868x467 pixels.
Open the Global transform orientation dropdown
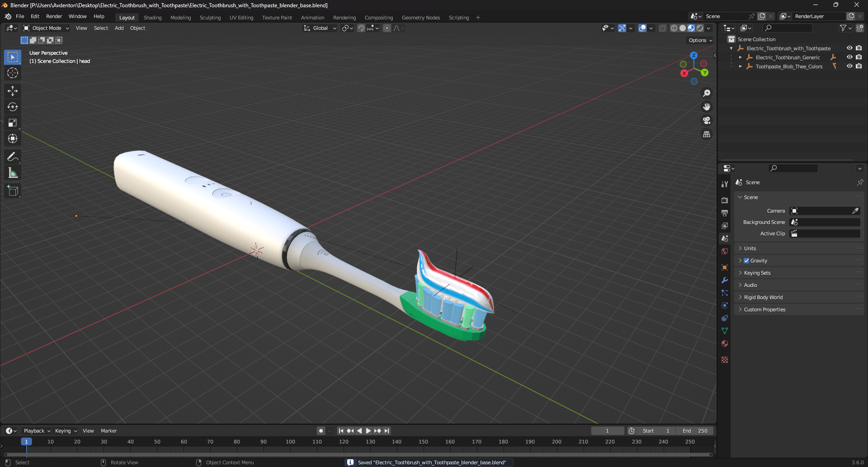pos(320,28)
